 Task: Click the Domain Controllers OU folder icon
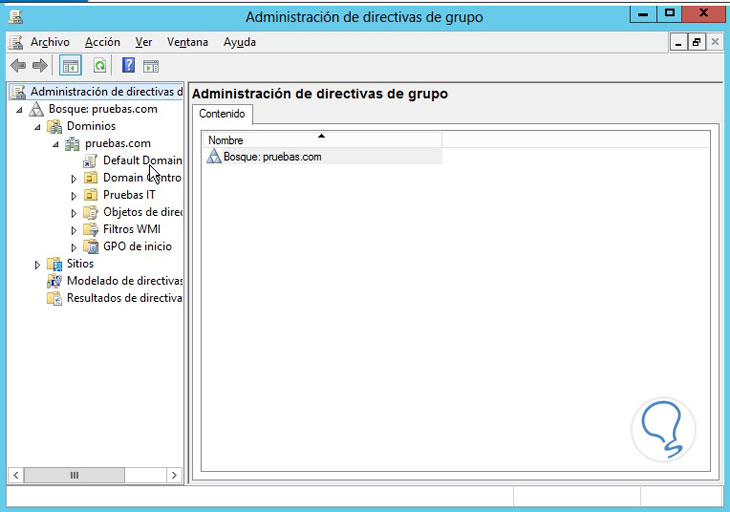pyautogui.click(x=90, y=178)
